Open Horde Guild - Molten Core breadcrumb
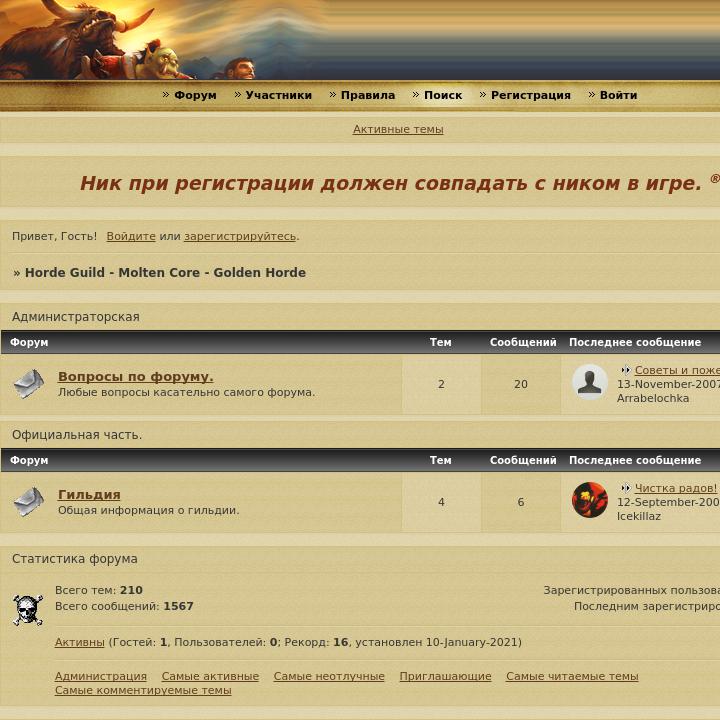Screen dimensions: 720x720 165,272
